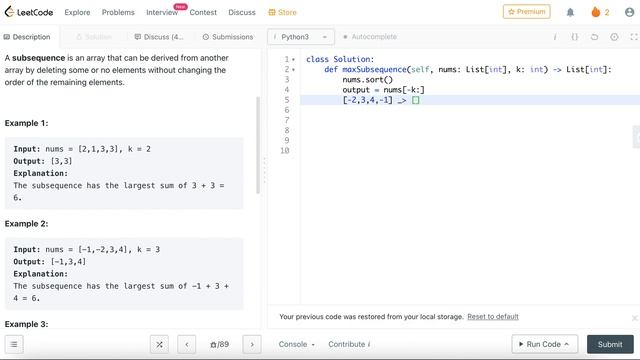Click Reset to default link
Screen dimensions: 640x360
click(x=493, y=317)
